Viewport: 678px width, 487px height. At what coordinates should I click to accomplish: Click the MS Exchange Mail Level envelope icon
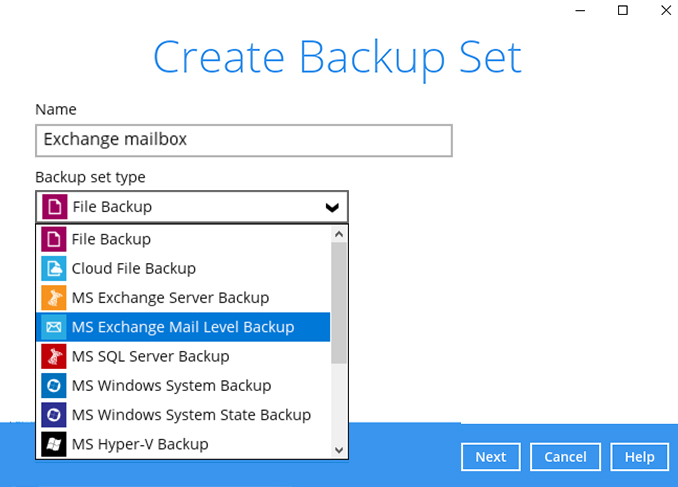tap(54, 327)
